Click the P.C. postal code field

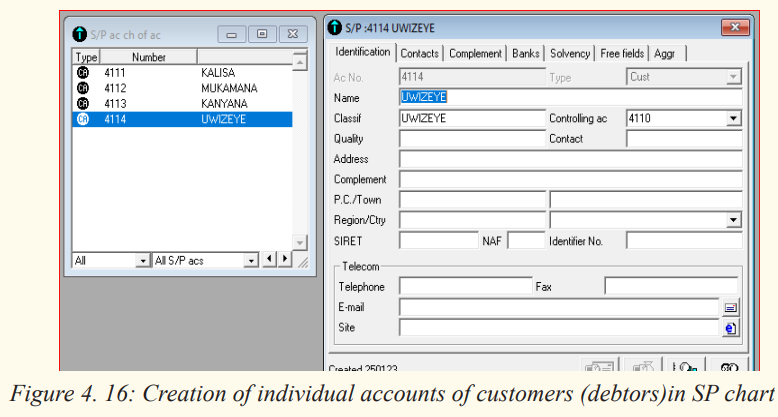[x=472, y=200]
